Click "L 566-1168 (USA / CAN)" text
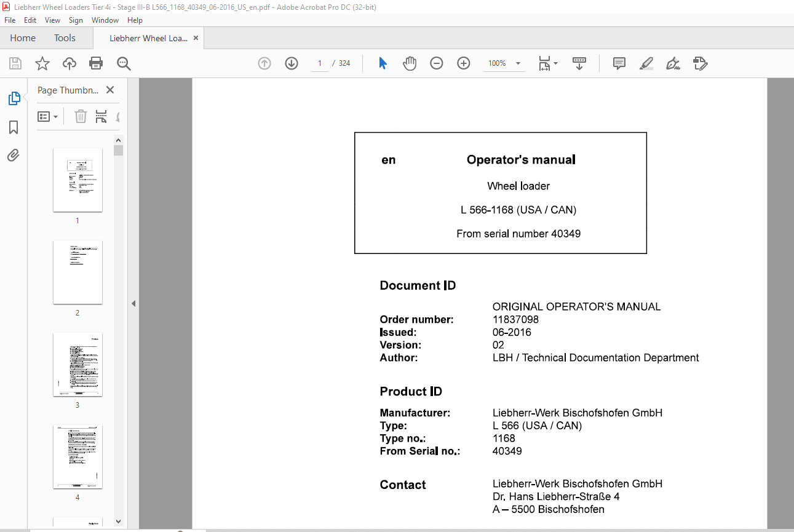 (x=518, y=210)
